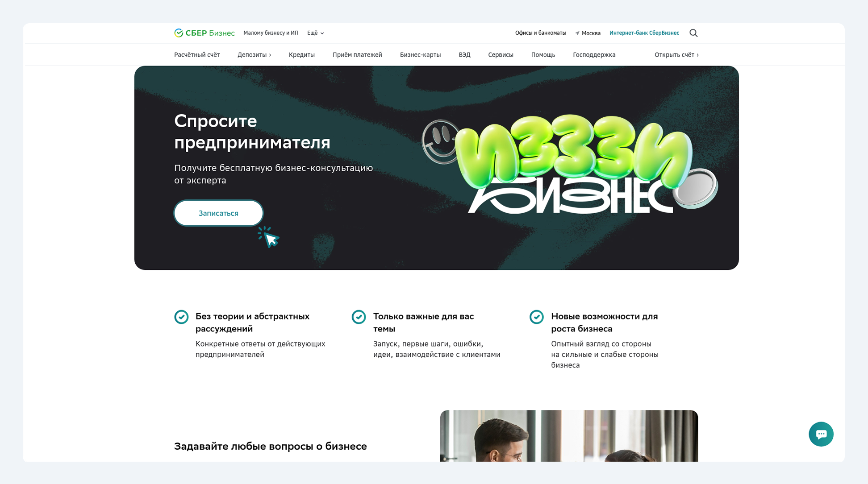Click heading Без теории и абстрактных рассуждений
The height and width of the screenshot is (484, 868).
point(252,323)
